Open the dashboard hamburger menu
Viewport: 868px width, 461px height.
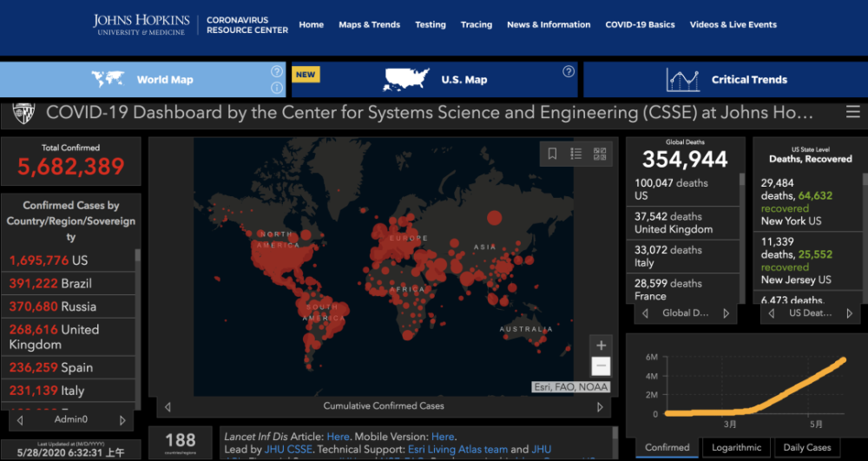pos(852,113)
